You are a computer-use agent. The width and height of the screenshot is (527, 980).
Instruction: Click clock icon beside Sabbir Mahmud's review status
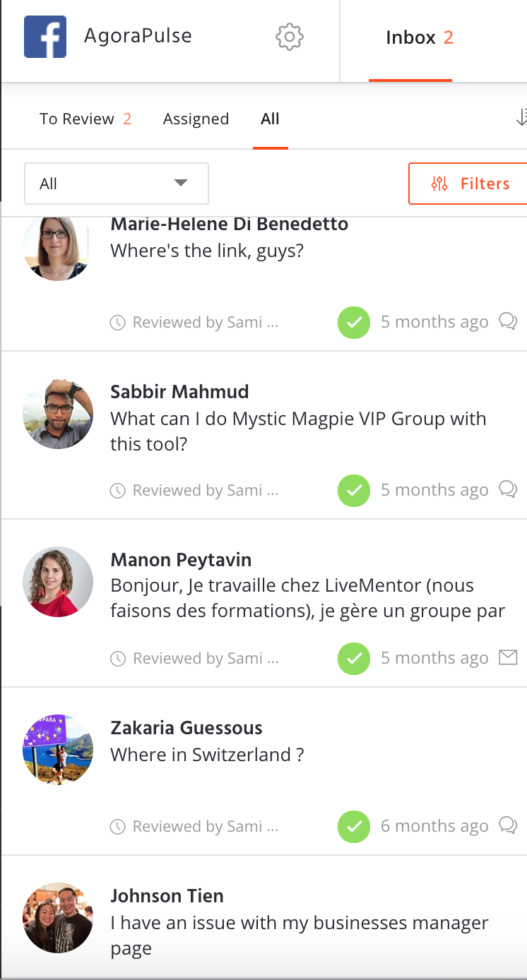(118, 491)
